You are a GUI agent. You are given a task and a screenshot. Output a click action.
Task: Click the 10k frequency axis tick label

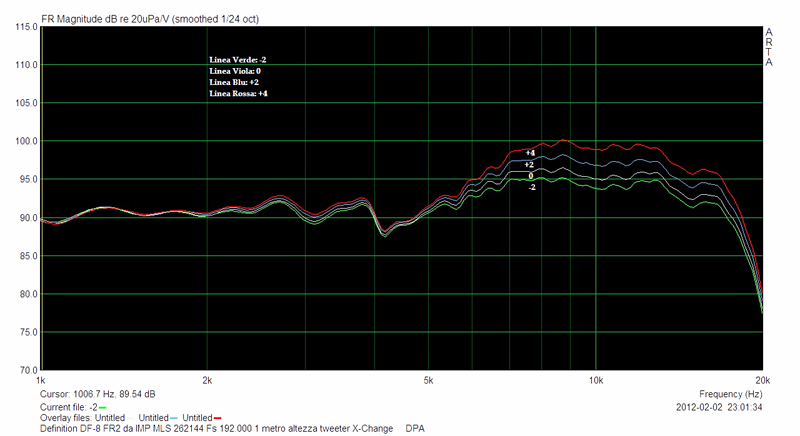[596, 381]
